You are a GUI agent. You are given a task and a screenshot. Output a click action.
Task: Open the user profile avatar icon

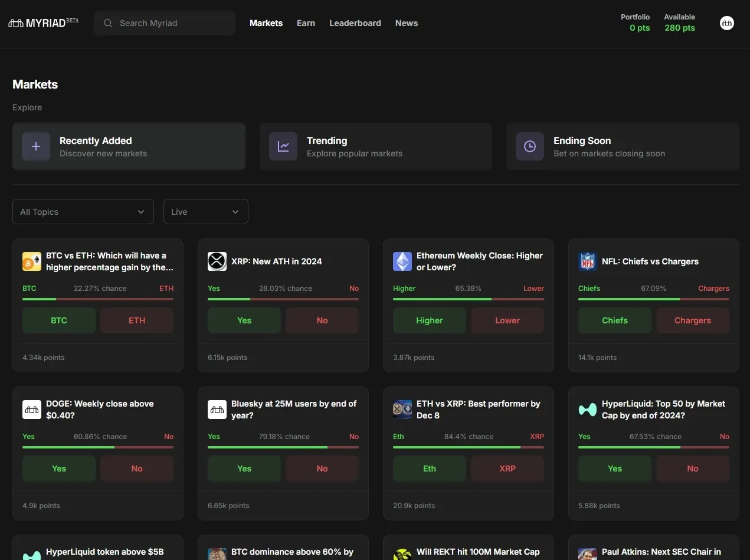(726, 23)
